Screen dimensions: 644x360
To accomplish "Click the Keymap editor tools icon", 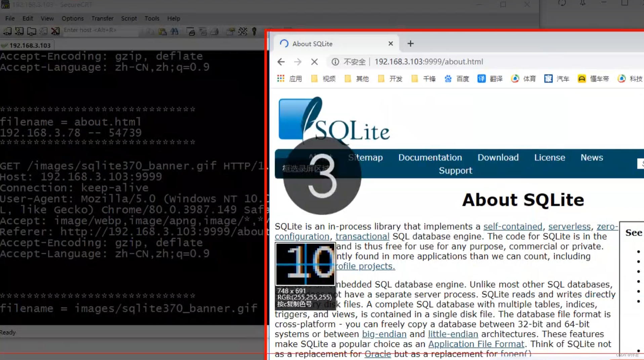I will (x=243, y=32).
